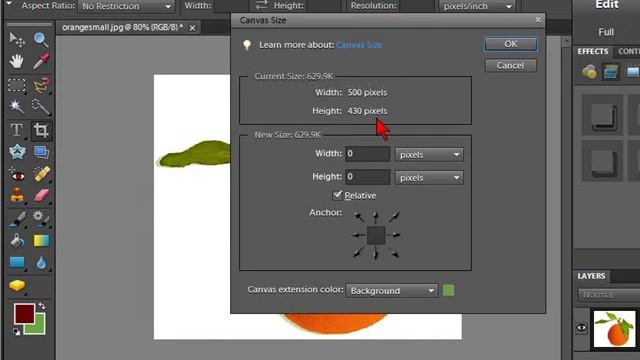640x360 pixels.
Task: Focus the New Size Height field
Action: pos(368,177)
